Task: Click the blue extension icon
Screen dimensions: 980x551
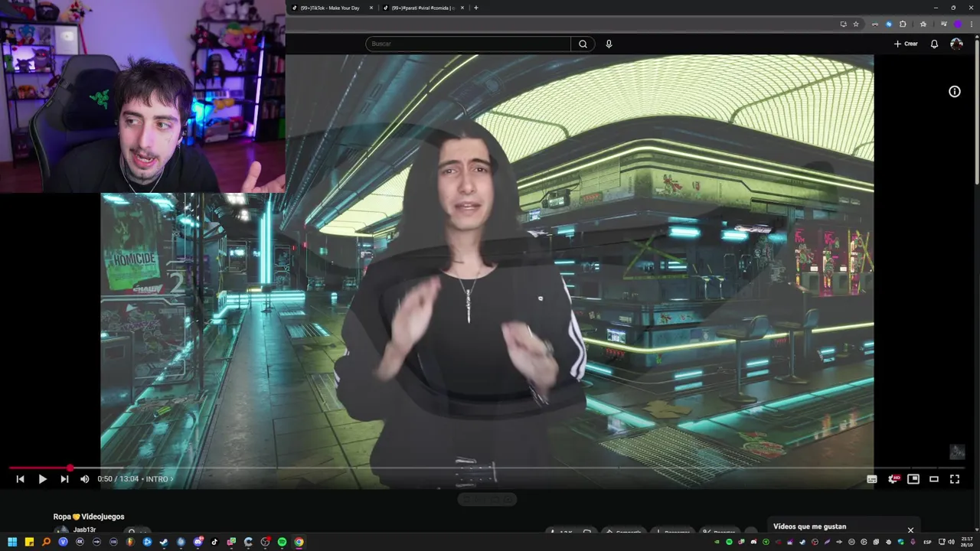Action: pos(889,24)
